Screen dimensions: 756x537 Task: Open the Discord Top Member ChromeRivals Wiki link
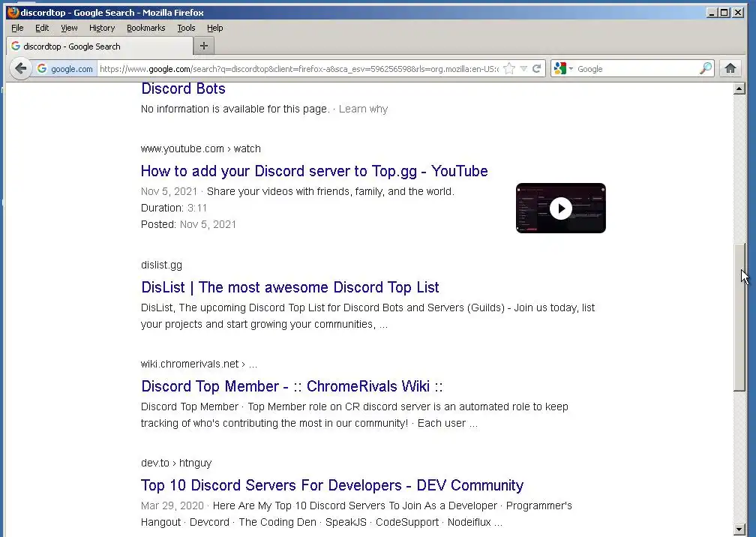click(292, 386)
